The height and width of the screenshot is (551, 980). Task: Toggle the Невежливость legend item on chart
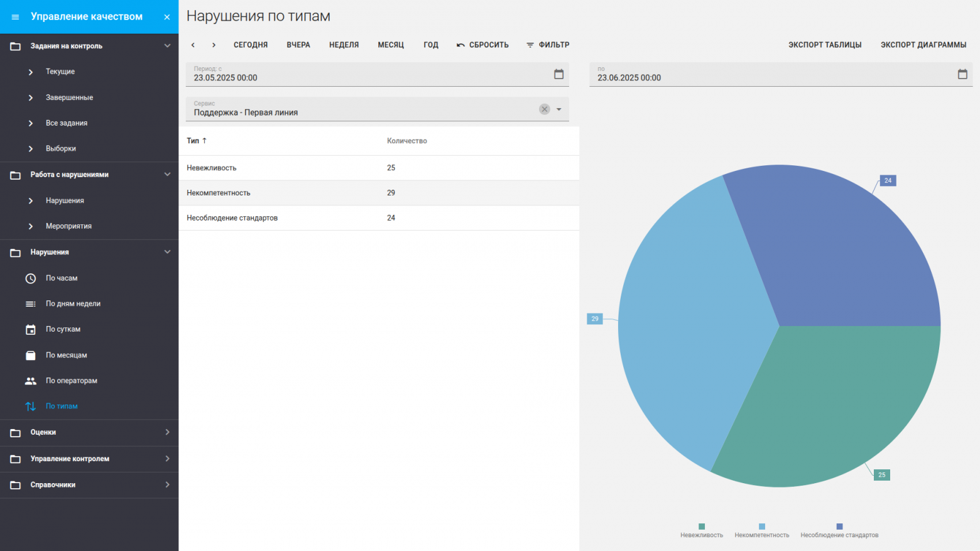point(701,532)
